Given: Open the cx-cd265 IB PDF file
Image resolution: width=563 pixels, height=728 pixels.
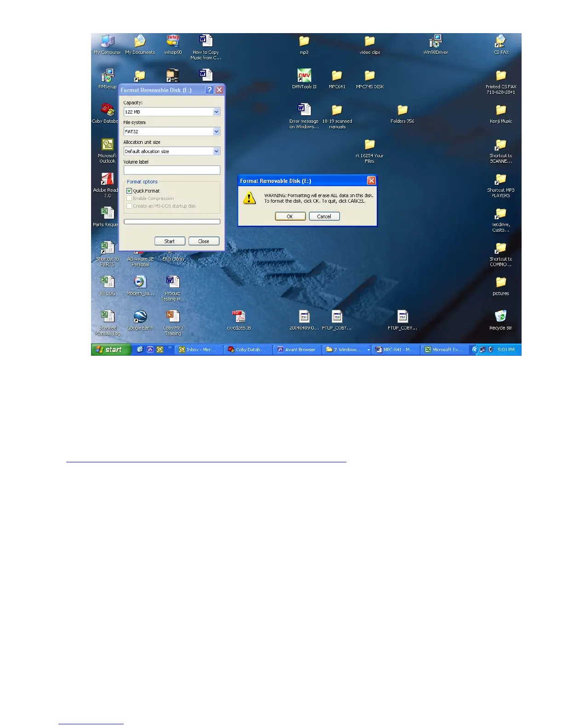Looking at the screenshot, I should (x=239, y=320).
